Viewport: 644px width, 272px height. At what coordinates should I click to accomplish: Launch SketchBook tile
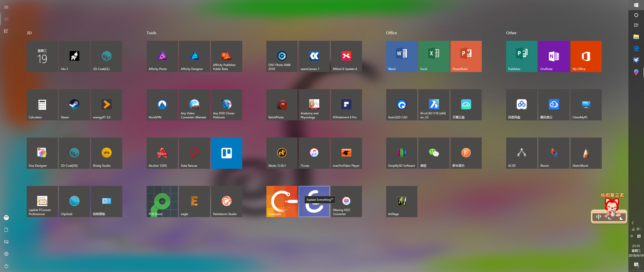point(586,153)
